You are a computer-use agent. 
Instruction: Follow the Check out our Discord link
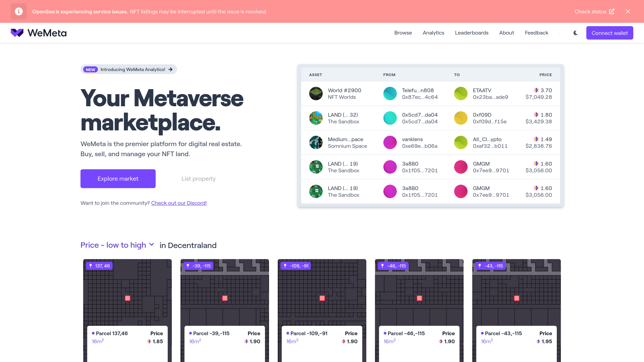[x=179, y=203]
